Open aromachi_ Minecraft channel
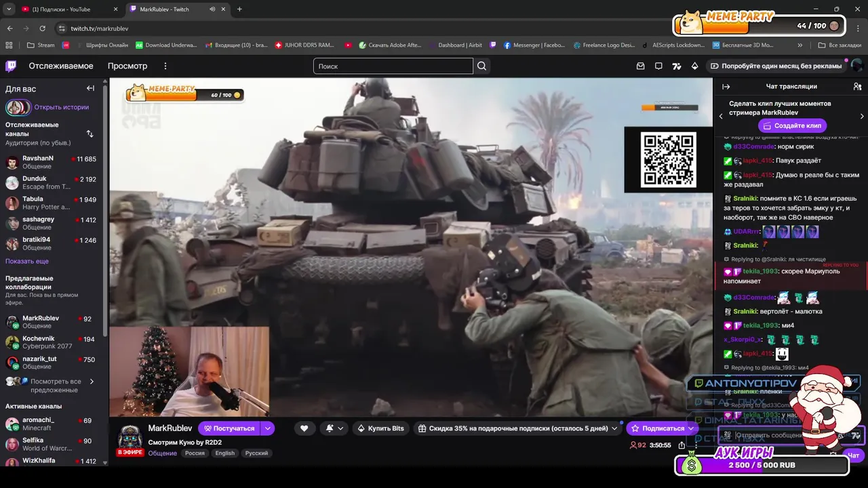Image resolution: width=868 pixels, height=488 pixels. [x=51, y=424]
